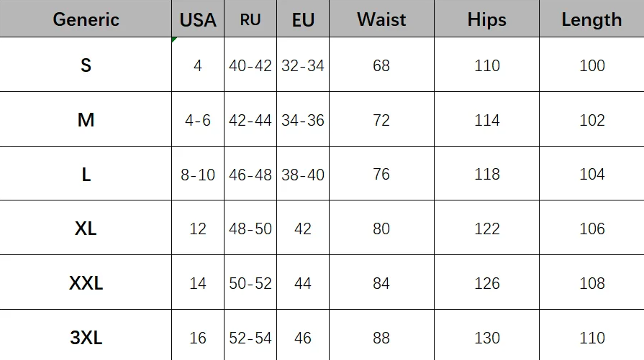Screen dimensions: 644x360
Task: Click EU size cell 32-34
Action: point(303,65)
